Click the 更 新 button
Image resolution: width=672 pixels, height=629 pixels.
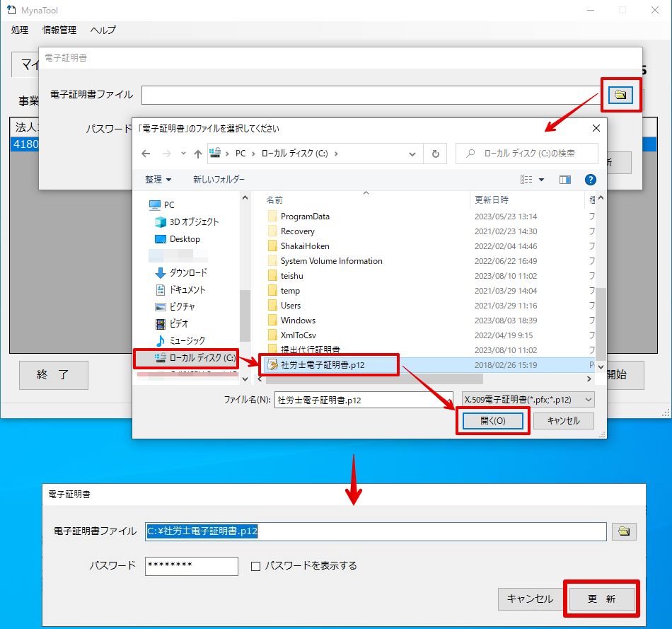[x=601, y=599]
